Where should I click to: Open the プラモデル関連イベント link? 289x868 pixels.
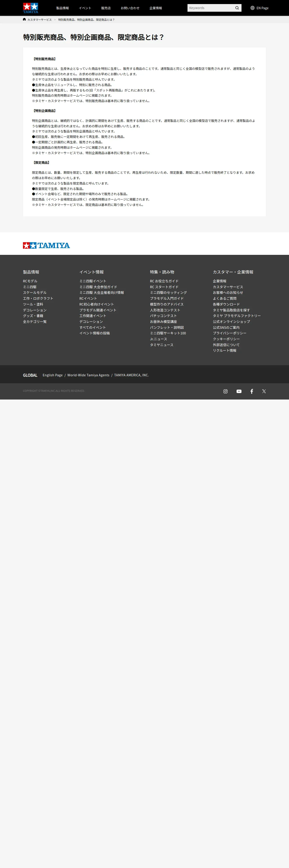[x=98, y=310]
